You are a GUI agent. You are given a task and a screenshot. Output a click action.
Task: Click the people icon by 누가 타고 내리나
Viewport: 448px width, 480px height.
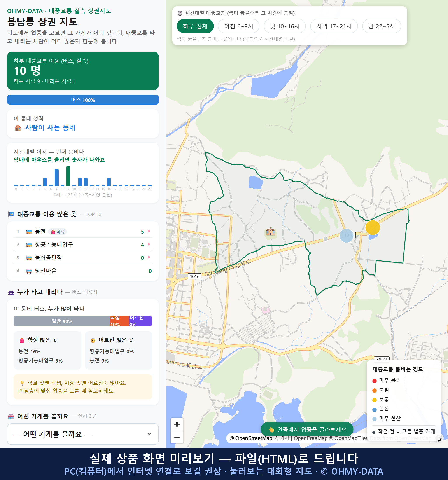[x=11, y=293]
